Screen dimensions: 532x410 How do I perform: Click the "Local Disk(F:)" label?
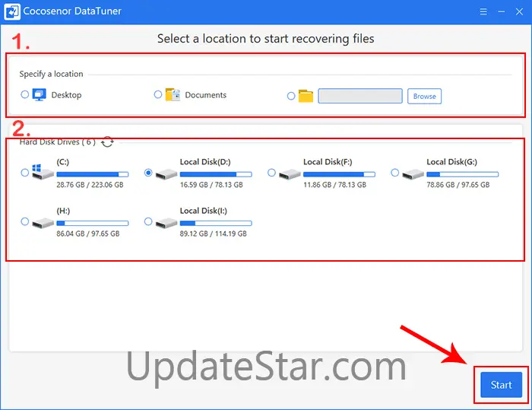pyautogui.click(x=328, y=162)
